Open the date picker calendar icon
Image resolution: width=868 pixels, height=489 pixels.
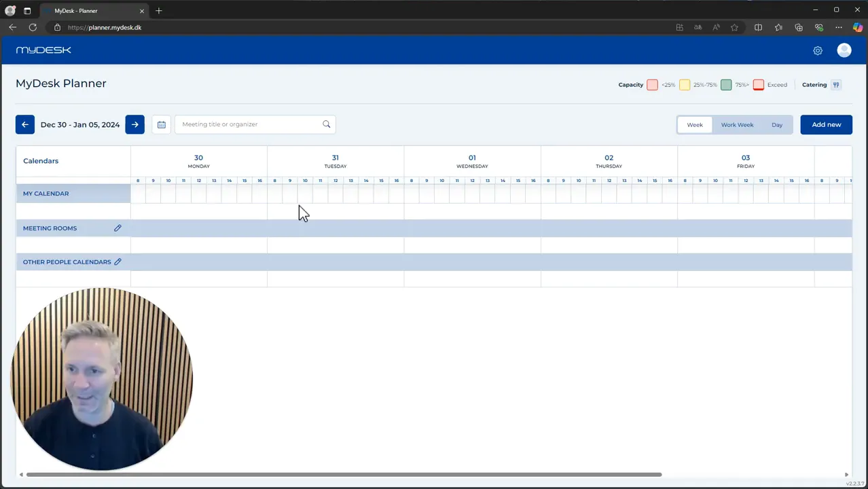click(162, 124)
